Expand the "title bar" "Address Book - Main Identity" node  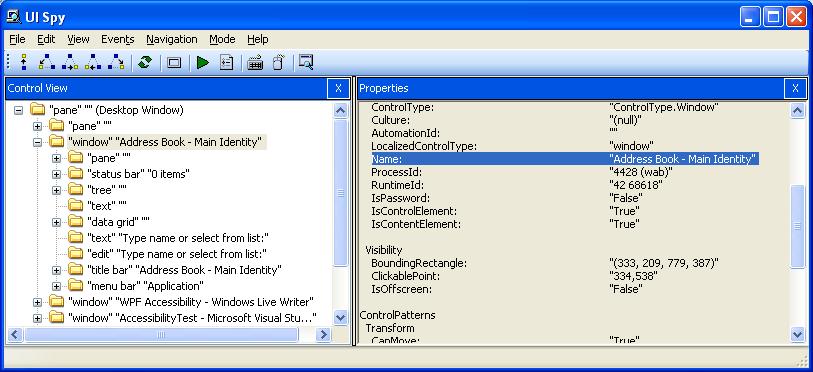pyautogui.click(x=57, y=270)
